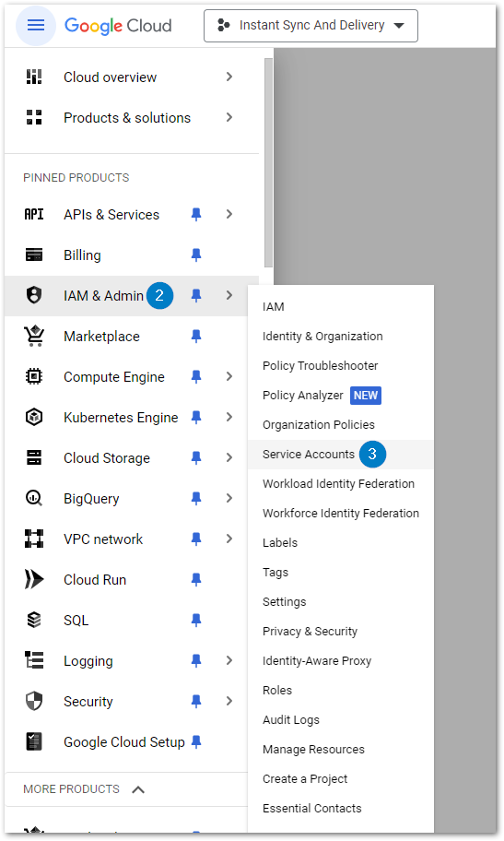The width and height of the screenshot is (504, 841).
Task: Unpin Google Cloud Setup via pin icon
Action: click(x=196, y=741)
